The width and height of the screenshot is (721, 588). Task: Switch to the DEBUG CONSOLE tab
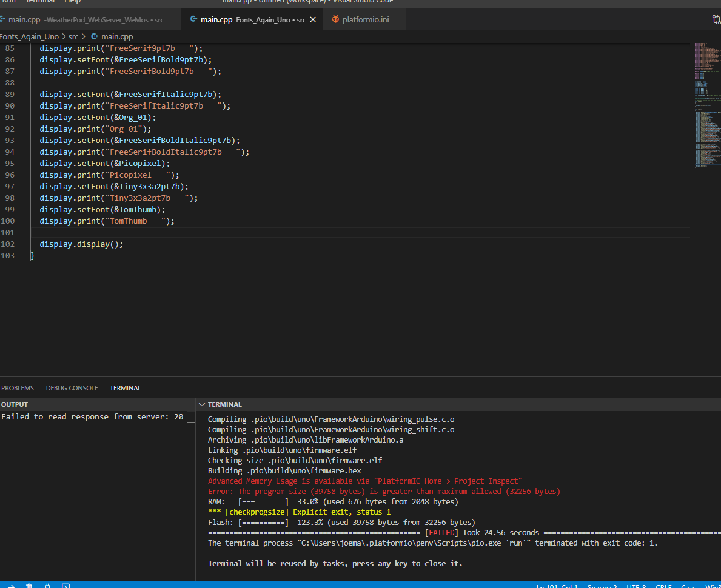pyautogui.click(x=72, y=388)
